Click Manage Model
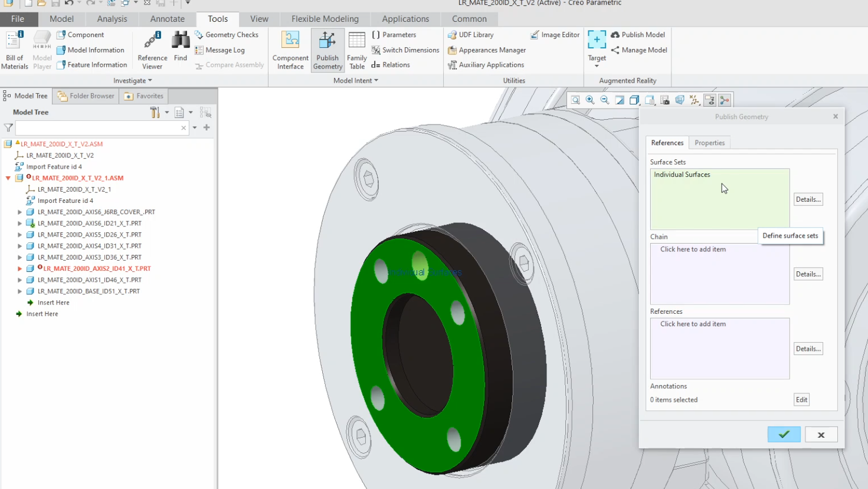The image size is (868, 489). [638, 50]
